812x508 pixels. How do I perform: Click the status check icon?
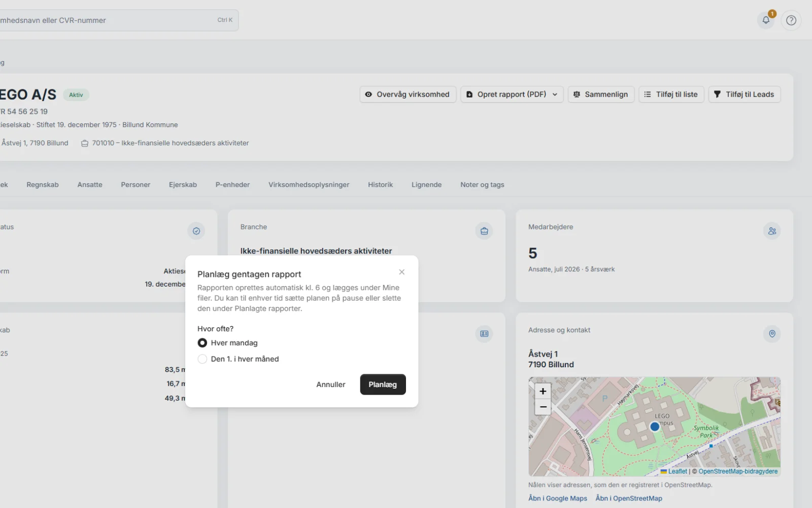tap(196, 231)
